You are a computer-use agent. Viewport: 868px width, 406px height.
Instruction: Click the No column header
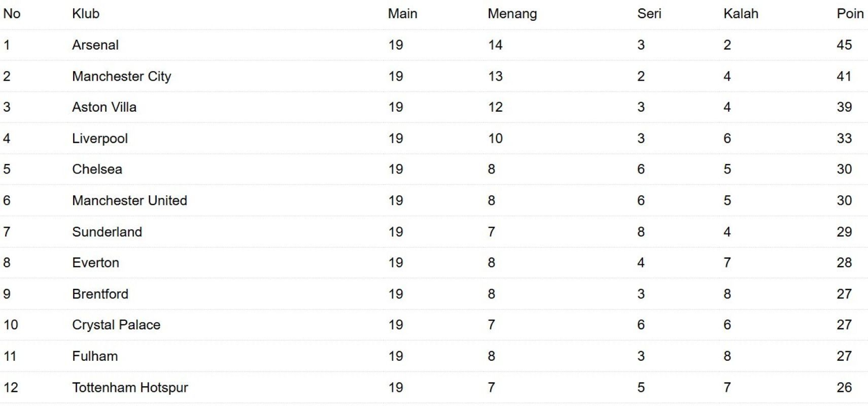[12, 14]
